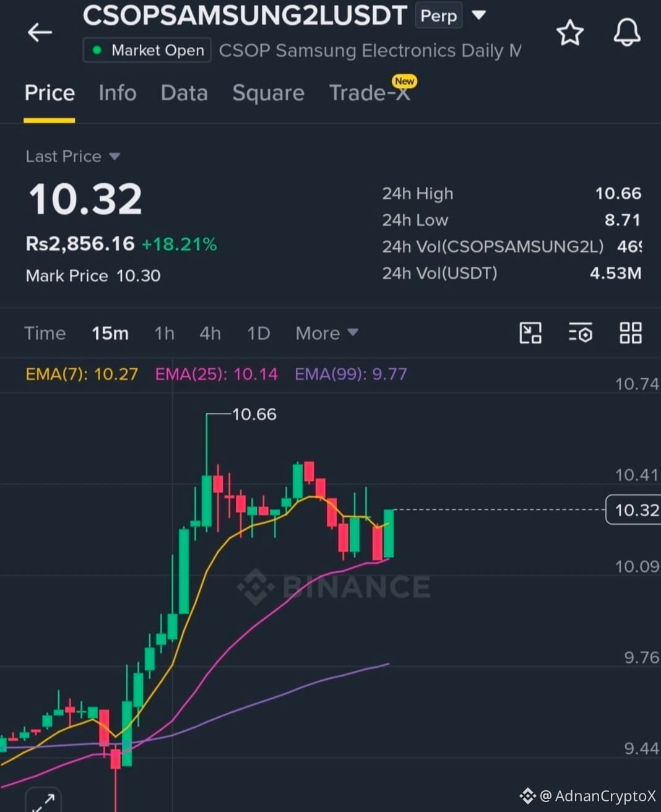The height and width of the screenshot is (812, 661).
Task: Click the 24h Low value 8.71
Action: (622, 220)
